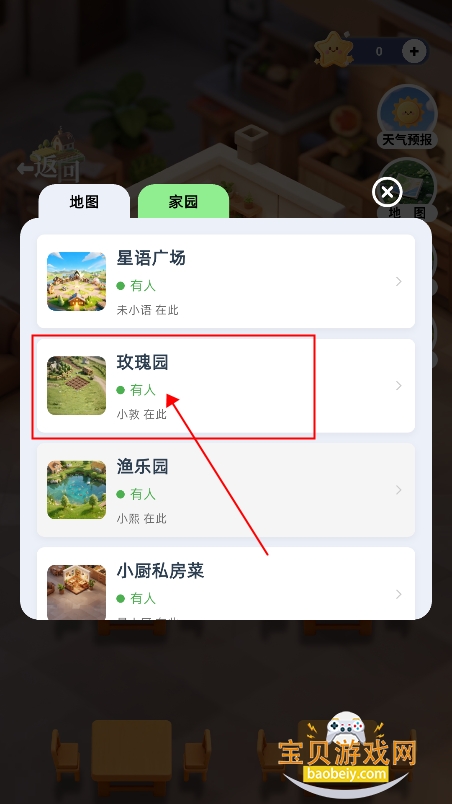The image size is (452, 804).
Task: Expand 星语广场 with its right chevron
Action: point(399,282)
